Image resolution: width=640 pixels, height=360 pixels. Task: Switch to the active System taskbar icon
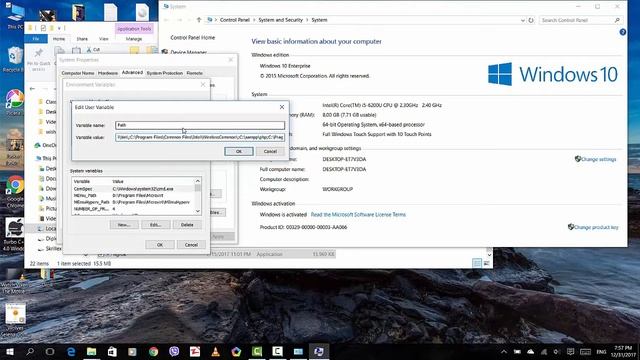[319, 351]
